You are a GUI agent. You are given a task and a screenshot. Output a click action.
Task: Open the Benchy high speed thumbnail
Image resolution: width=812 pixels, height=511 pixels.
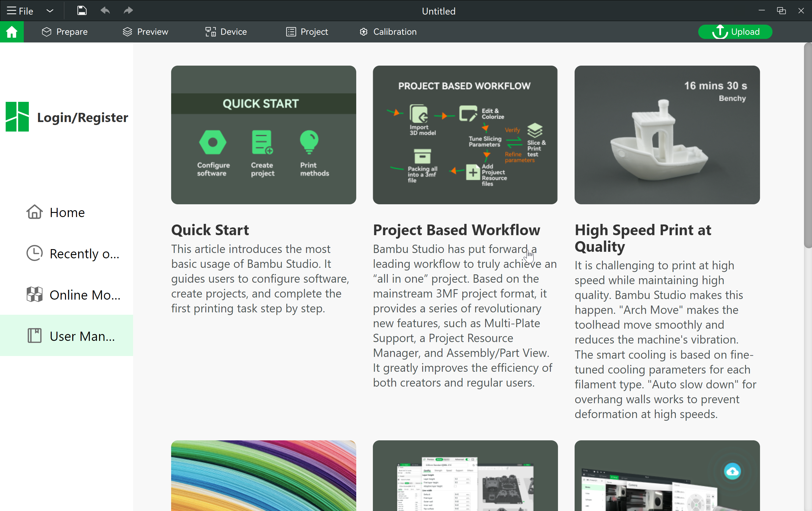click(x=667, y=135)
